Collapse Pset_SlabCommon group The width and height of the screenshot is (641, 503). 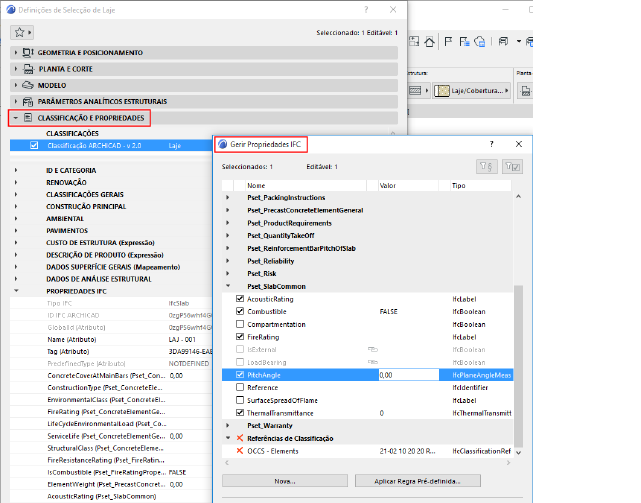pyautogui.click(x=228, y=286)
